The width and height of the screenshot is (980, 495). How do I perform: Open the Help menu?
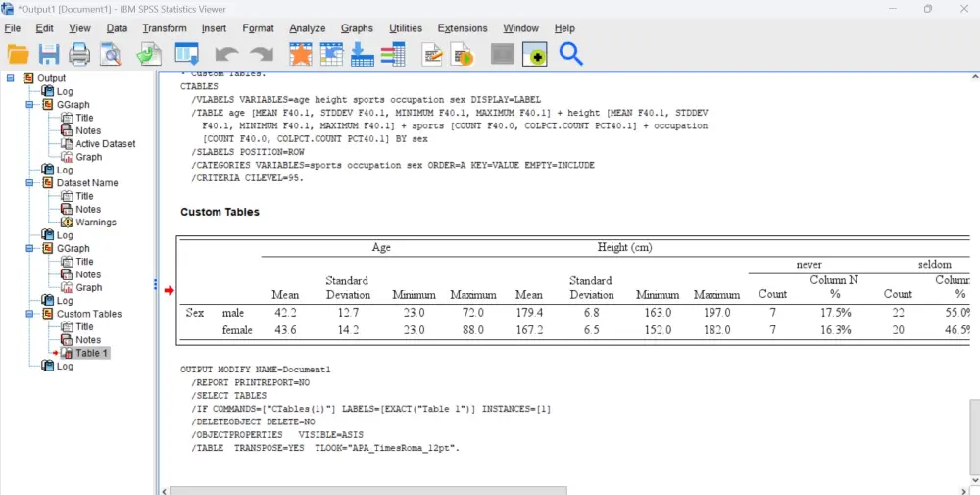click(x=564, y=28)
